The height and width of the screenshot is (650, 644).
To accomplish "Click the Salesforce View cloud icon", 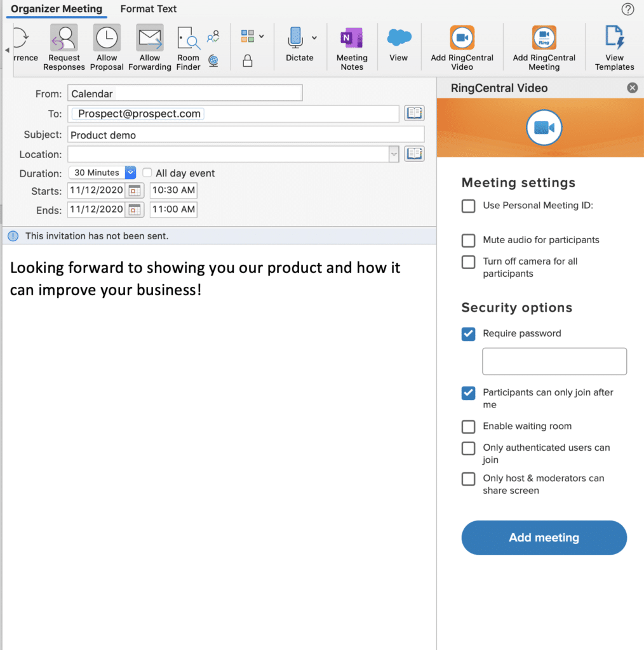I will tap(399, 38).
